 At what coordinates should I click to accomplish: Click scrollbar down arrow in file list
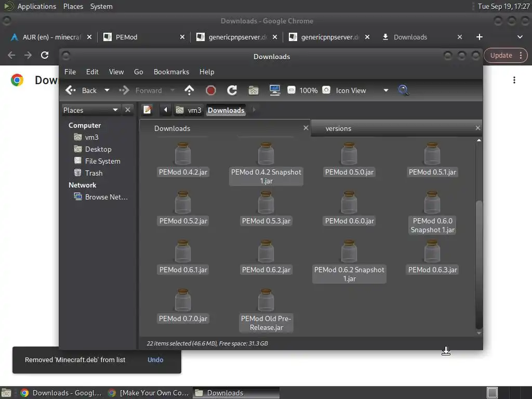pos(478,333)
